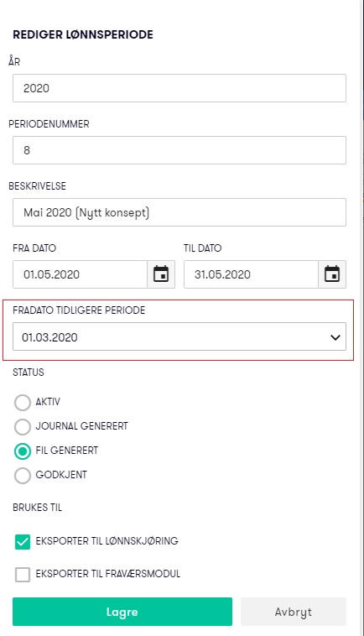Cancel with the Avbryt button
364x636 pixels.
coord(293,612)
